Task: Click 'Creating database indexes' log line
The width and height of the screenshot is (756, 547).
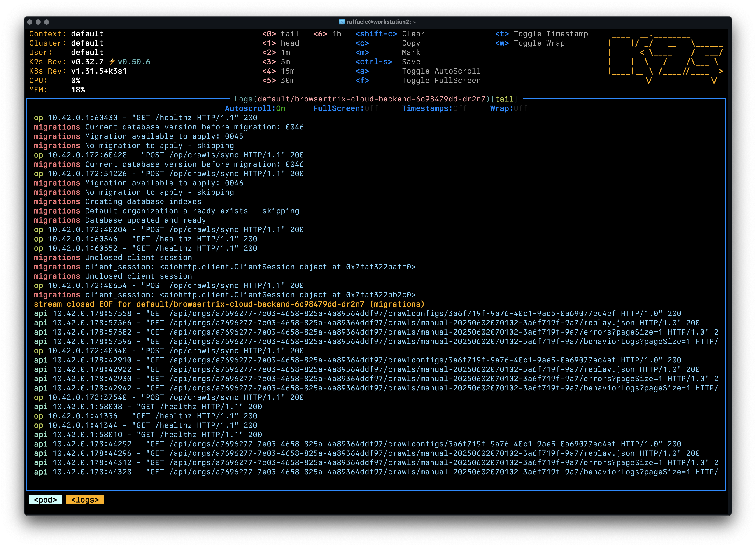Action: click(117, 202)
